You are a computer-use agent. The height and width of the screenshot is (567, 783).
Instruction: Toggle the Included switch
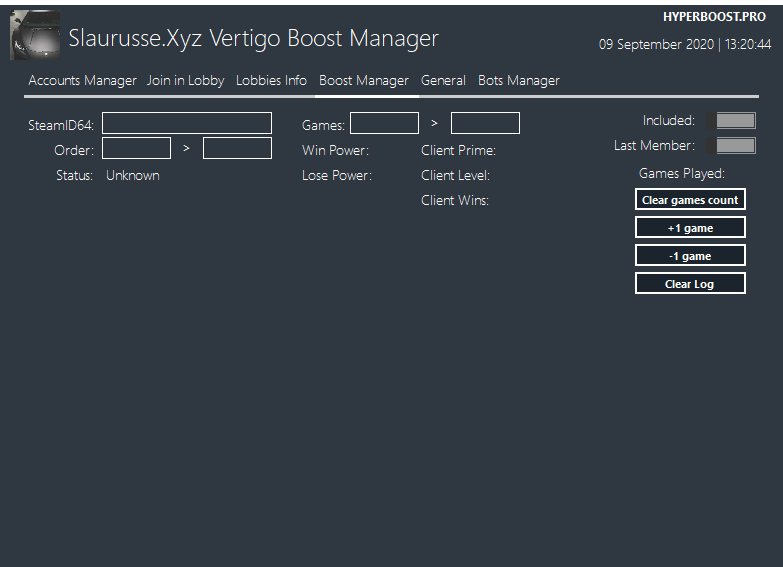click(x=731, y=120)
